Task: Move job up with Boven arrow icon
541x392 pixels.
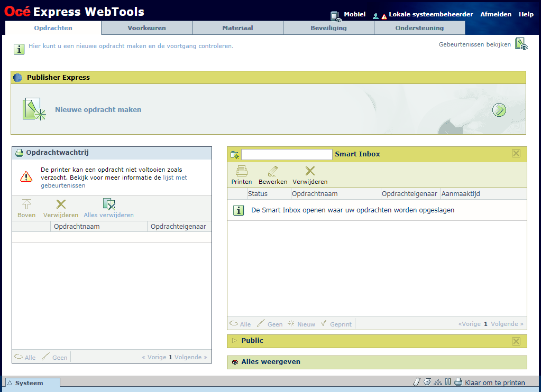Action: point(26,204)
